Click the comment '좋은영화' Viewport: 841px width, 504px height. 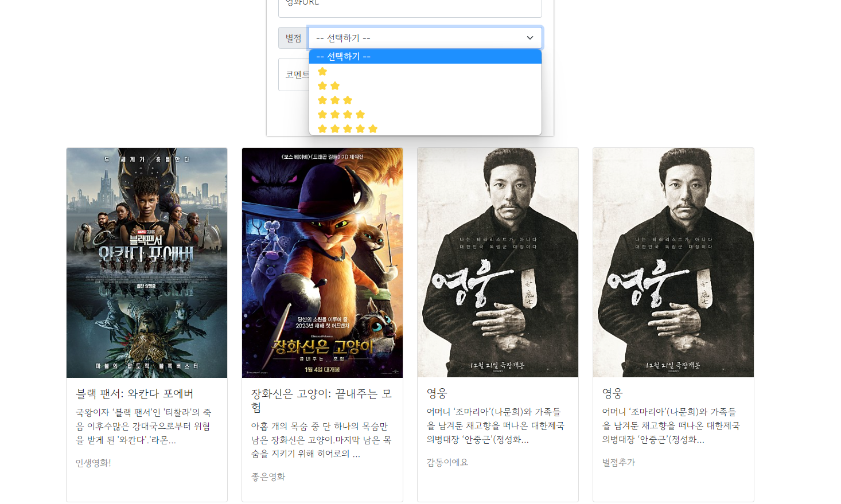tap(268, 476)
